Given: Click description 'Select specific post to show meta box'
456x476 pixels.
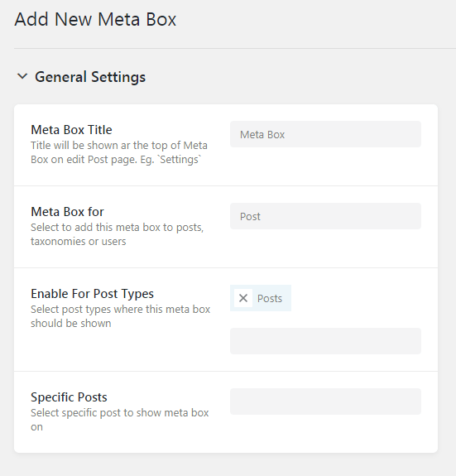Looking at the screenshot, I should point(119,413).
